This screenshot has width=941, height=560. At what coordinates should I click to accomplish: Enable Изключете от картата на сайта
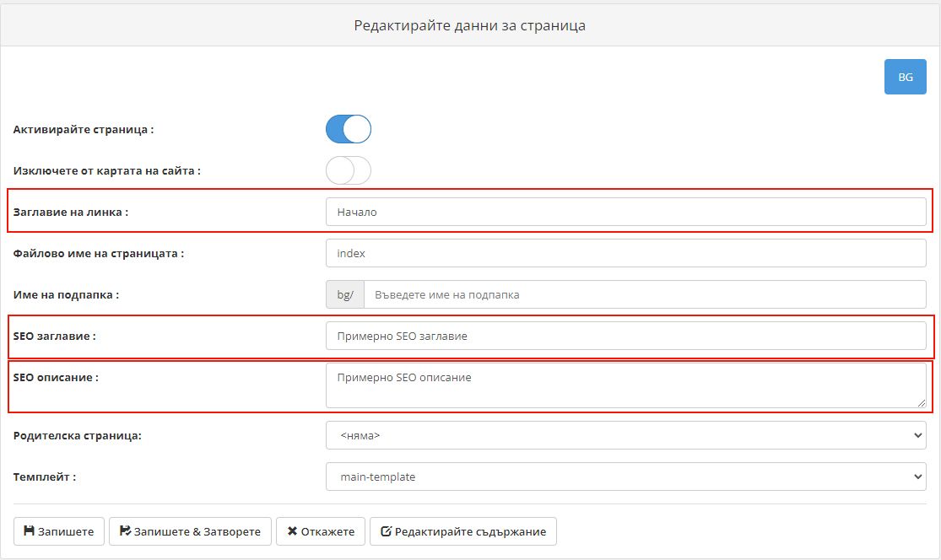(348, 170)
